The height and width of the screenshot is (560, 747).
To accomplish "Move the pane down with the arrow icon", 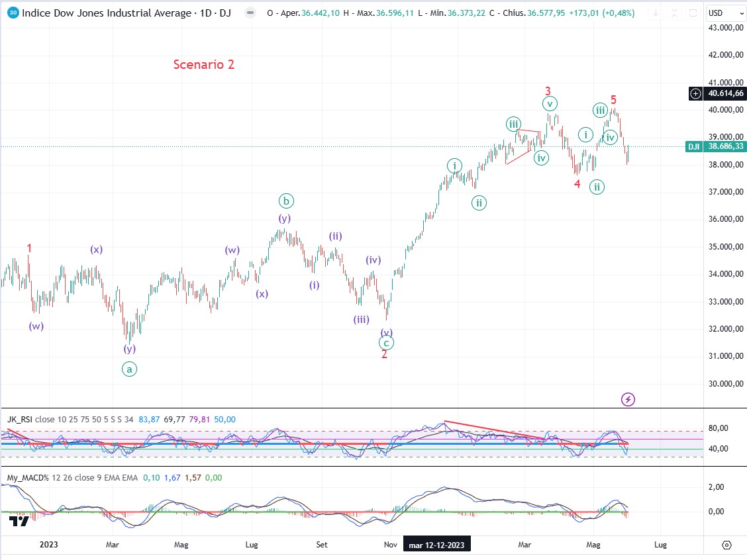I will 656,13.
